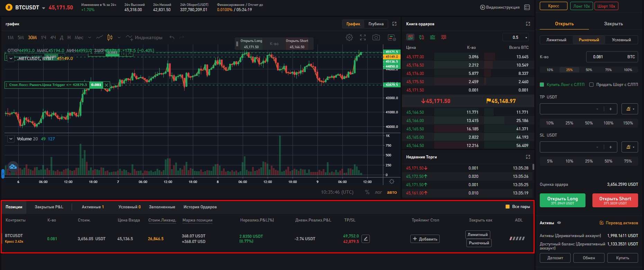Click Депозит button

tap(555, 258)
